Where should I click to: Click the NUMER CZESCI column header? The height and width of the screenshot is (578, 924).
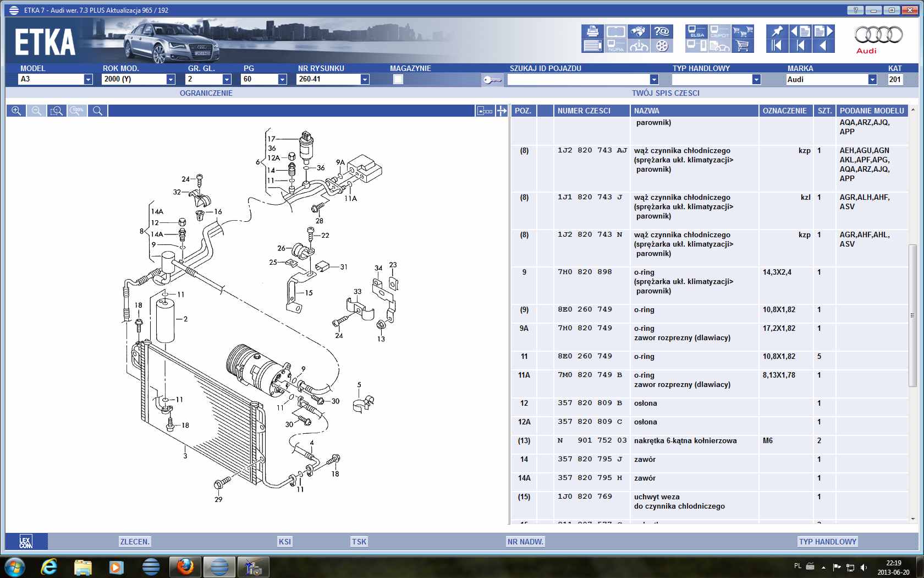click(591, 111)
